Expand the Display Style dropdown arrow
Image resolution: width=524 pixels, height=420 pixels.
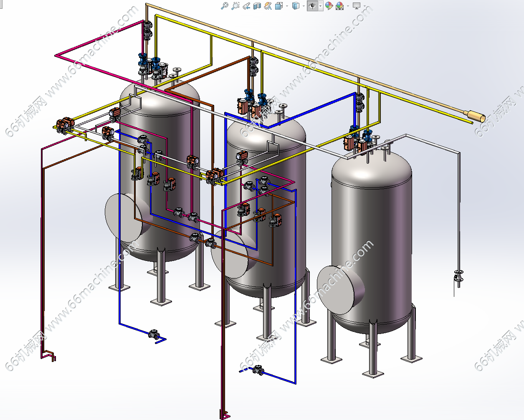(303, 6)
